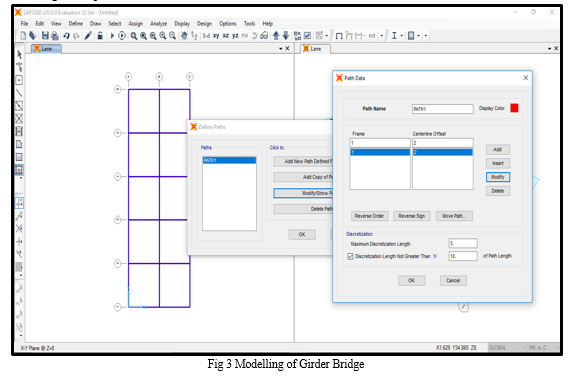
Task: Switch to 3-d view
Action: point(206,36)
